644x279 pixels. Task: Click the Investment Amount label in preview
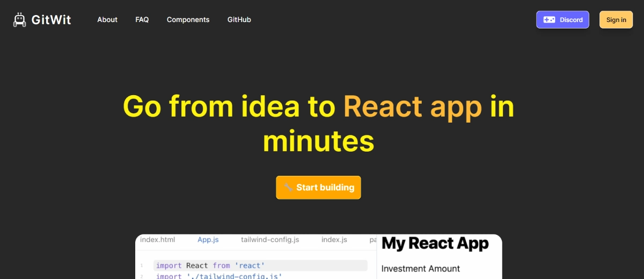pyautogui.click(x=420, y=268)
